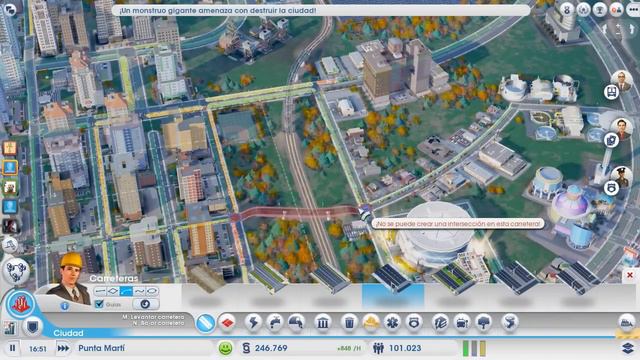Open the Disasters menu icon

click(509, 322)
